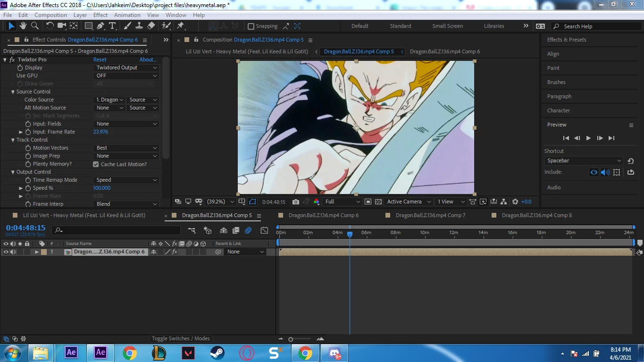Select the Clone Stamp tool
The image size is (644, 362).
click(139, 26)
